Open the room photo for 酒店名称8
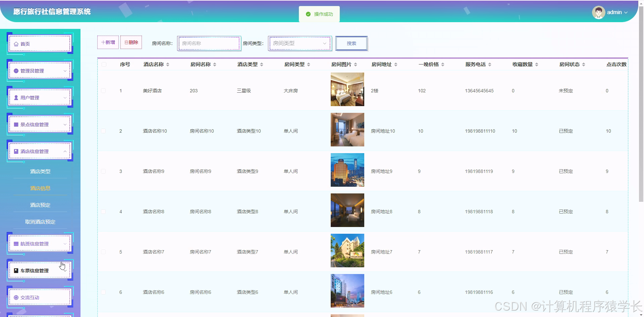Image resolution: width=644 pixels, height=317 pixels. [347, 210]
